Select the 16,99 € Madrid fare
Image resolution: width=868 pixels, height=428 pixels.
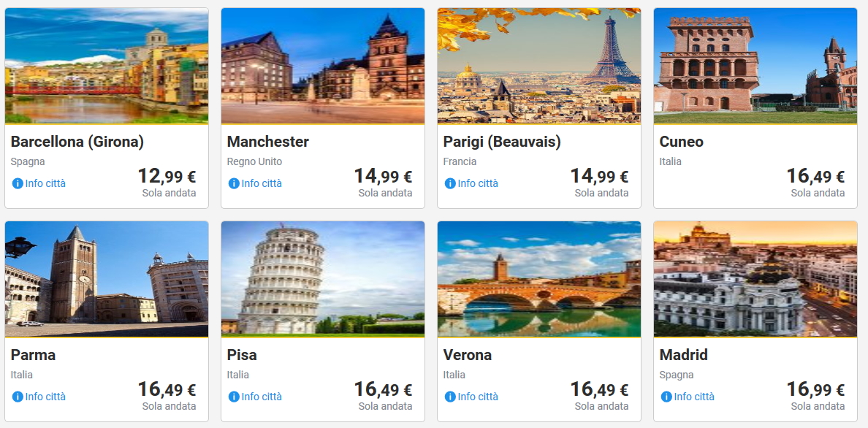815,390
